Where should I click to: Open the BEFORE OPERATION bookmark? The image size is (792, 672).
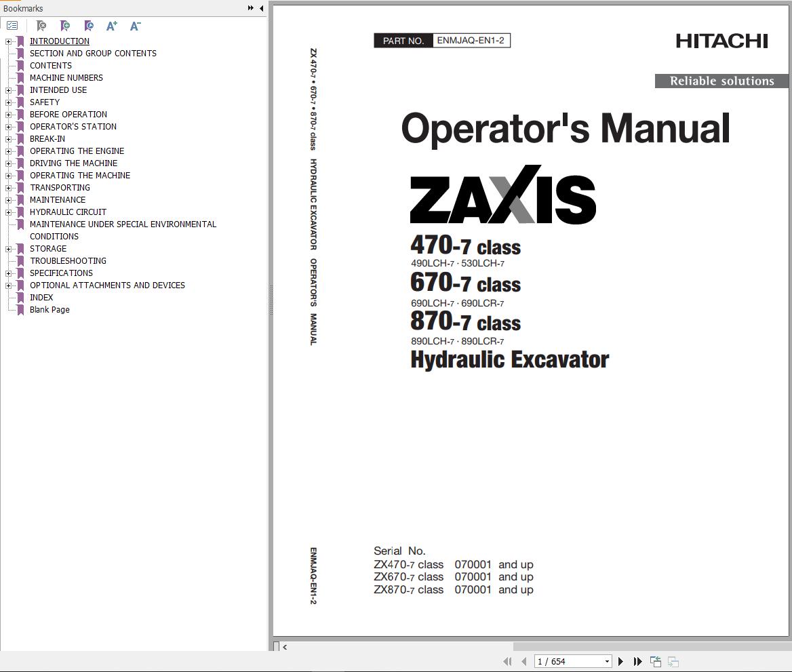pyautogui.click(x=68, y=114)
